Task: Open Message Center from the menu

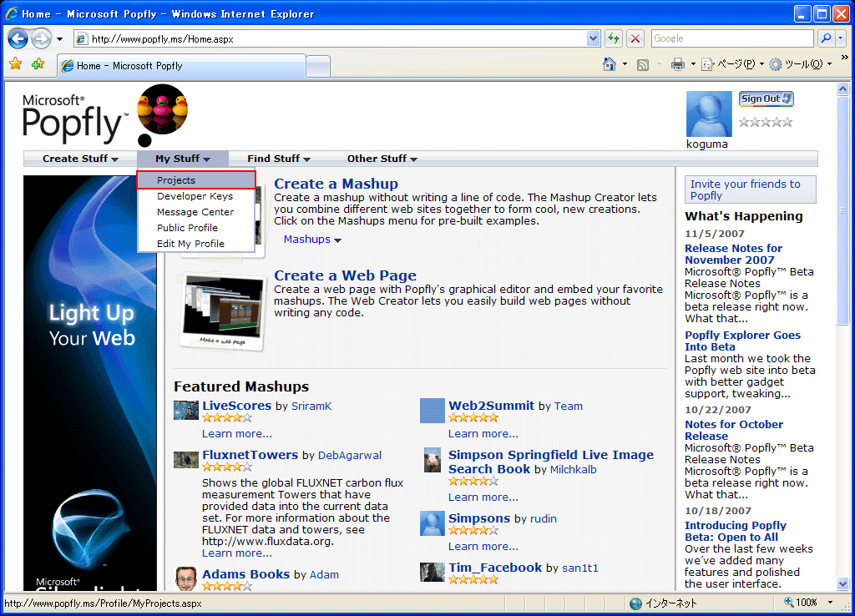Action: coord(195,212)
